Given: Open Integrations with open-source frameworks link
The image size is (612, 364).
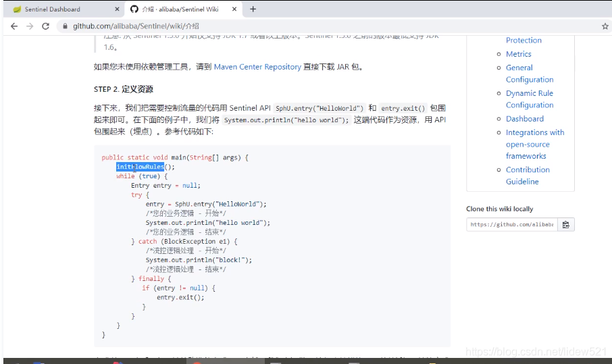Looking at the screenshot, I should (x=535, y=144).
